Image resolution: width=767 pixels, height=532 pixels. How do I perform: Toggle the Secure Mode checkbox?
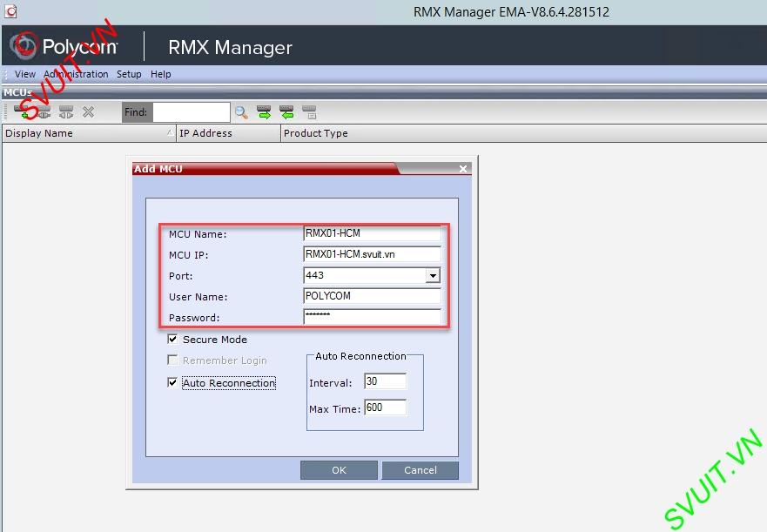tap(172, 340)
